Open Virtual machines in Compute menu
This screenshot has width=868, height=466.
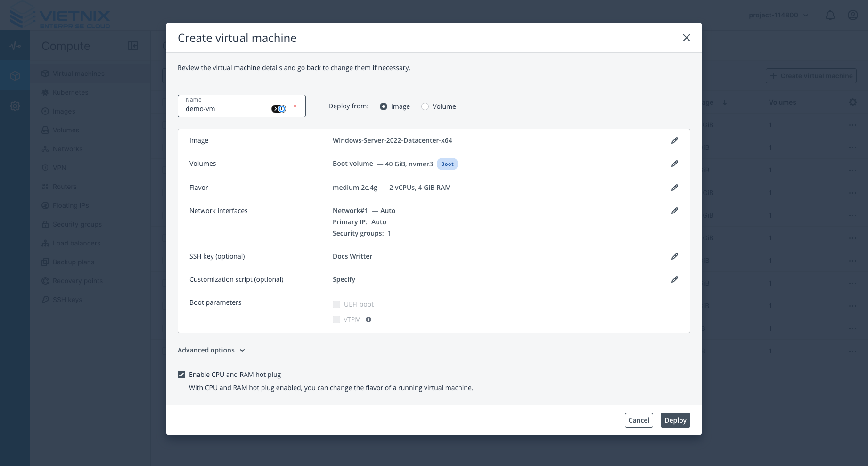(x=90, y=74)
